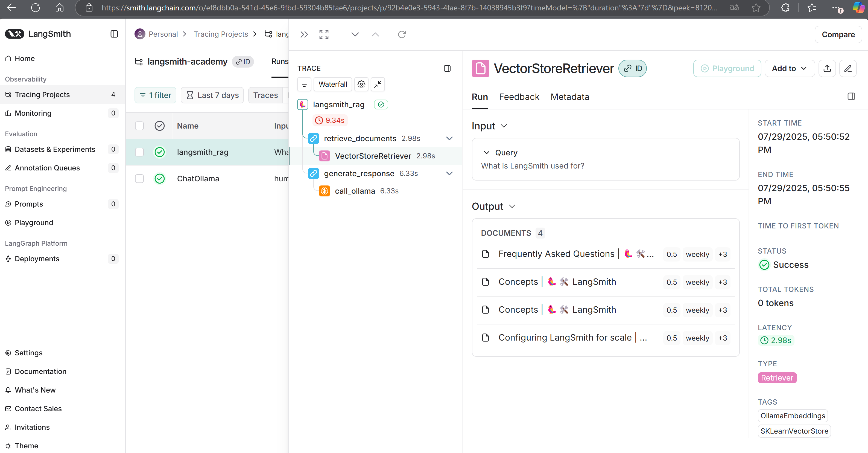
Task: Select the Run tab
Action: [480, 97]
